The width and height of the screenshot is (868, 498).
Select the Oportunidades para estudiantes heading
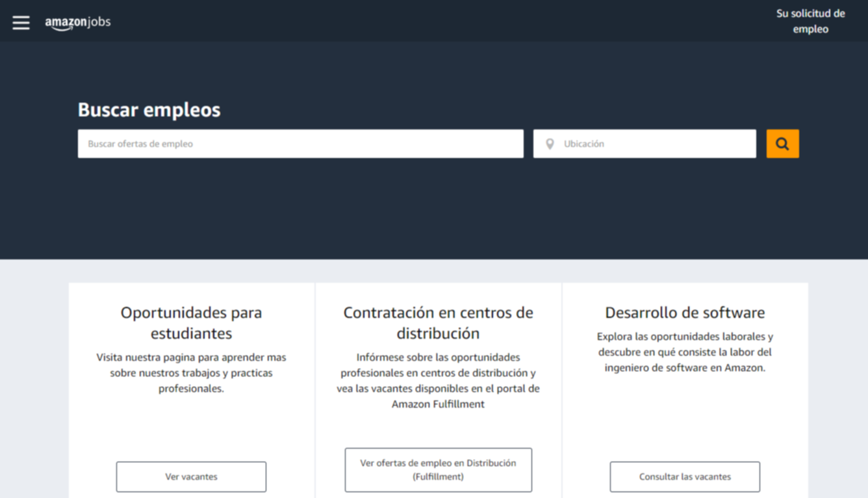(x=191, y=322)
